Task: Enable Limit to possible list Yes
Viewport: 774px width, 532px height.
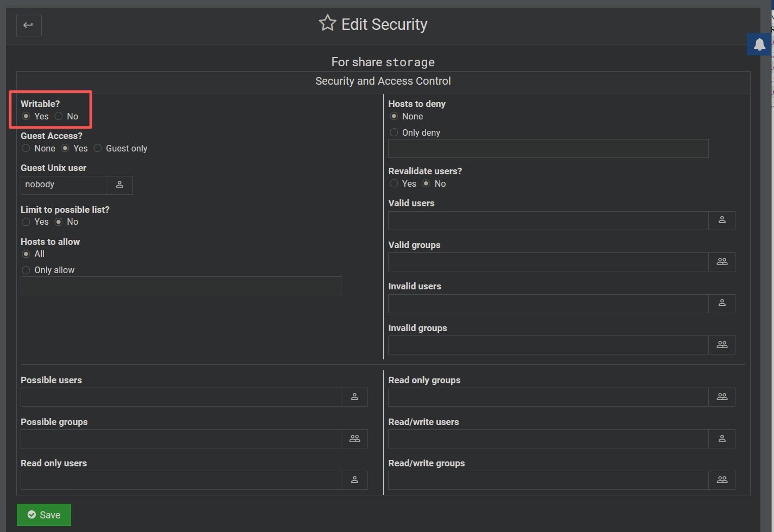Action: tap(26, 221)
